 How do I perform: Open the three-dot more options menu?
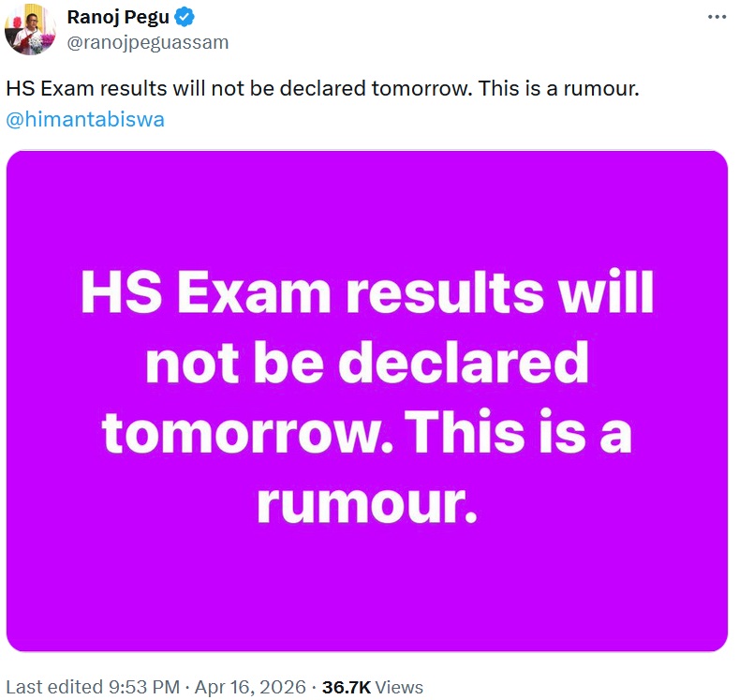point(716,17)
